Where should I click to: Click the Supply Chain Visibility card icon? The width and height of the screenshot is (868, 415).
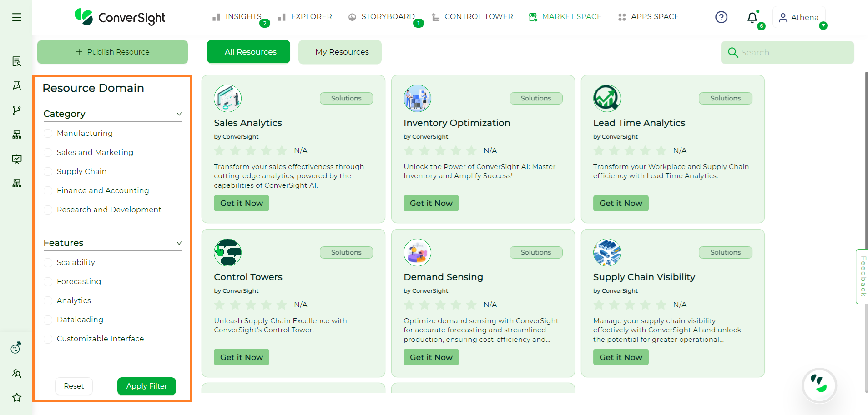607,252
